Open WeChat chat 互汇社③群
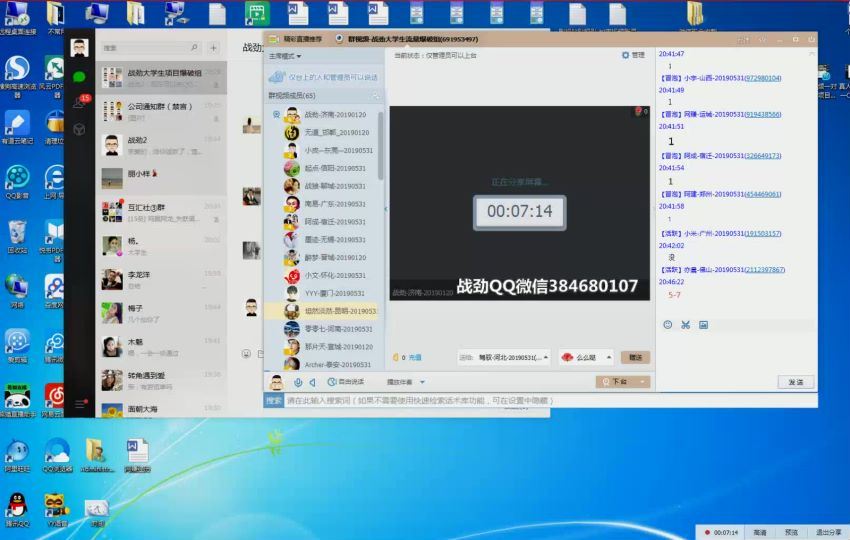850x540 pixels. 161,212
